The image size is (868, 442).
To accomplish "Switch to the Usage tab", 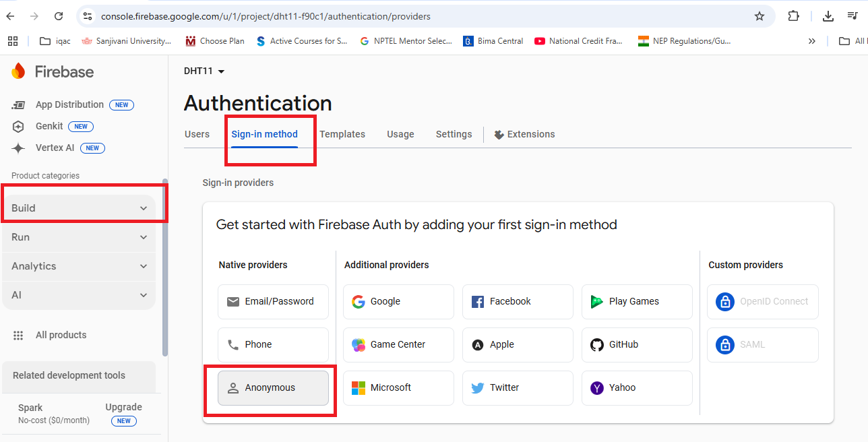I will [x=400, y=134].
